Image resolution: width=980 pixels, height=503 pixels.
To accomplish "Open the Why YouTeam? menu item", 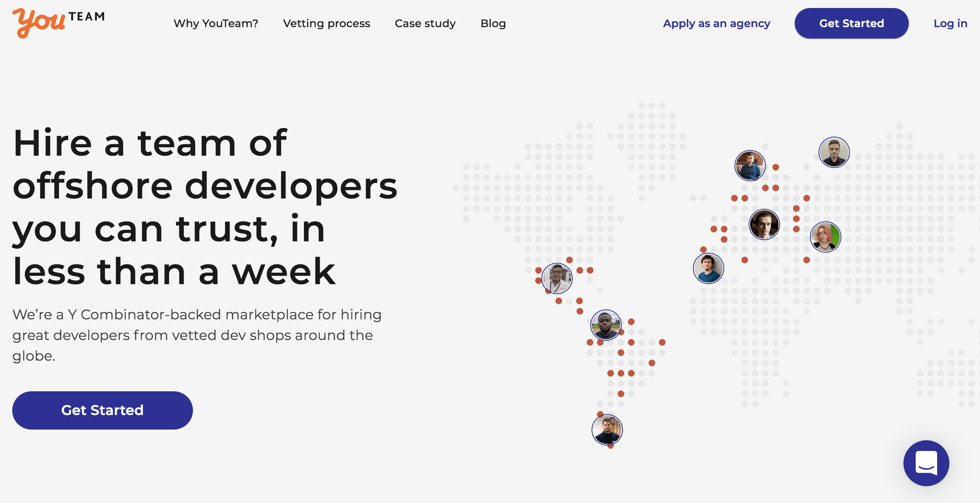I will coord(216,23).
